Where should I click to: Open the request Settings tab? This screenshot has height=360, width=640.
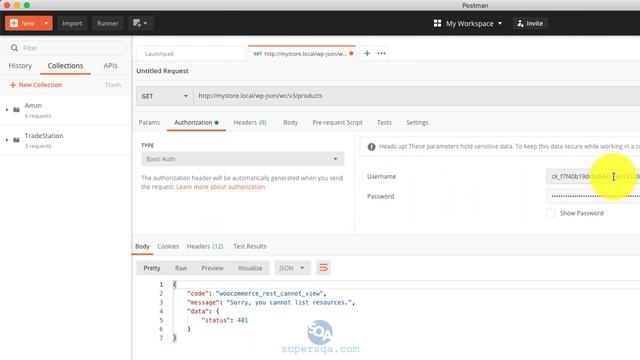tap(417, 122)
